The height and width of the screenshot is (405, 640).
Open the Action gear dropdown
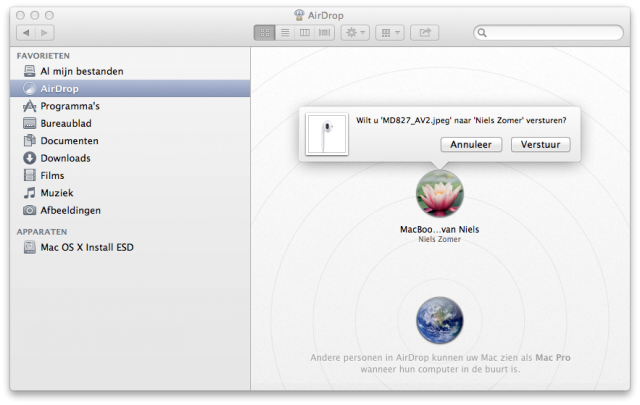[355, 33]
